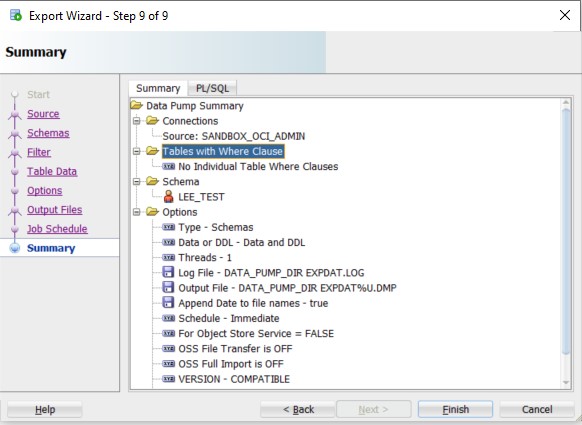582x425 pixels.
Task: Go back with the Back button
Action: 298,409
